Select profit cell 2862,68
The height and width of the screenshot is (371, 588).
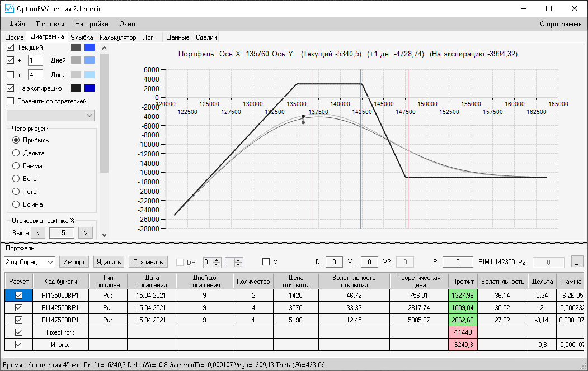click(x=463, y=320)
